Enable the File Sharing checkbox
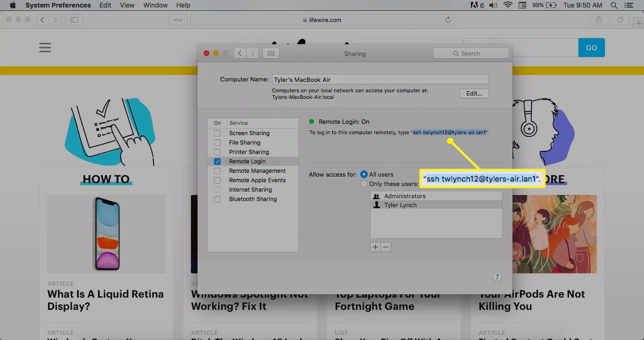Screen dimensions: 644x340 [217, 143]
